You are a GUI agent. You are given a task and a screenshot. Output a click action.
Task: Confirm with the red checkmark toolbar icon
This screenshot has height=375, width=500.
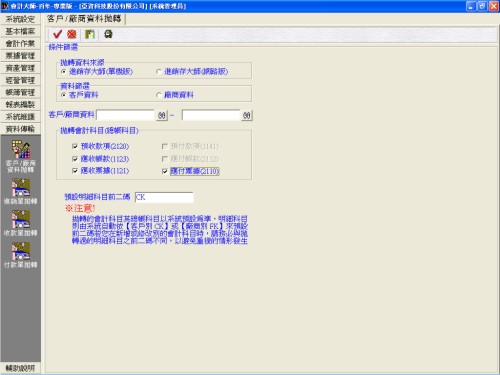(x=57, y=34)
